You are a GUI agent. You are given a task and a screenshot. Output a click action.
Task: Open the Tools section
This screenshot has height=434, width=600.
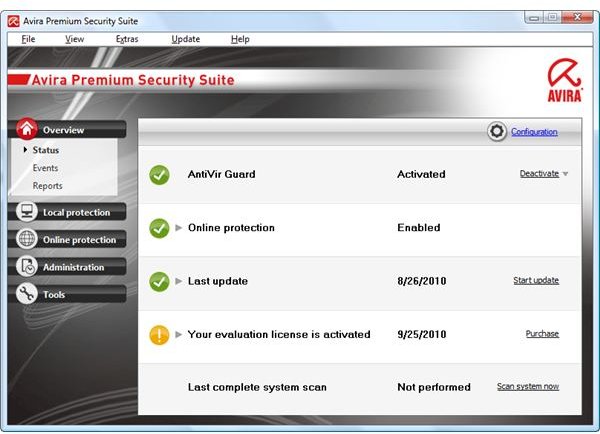click(x=67, y=295)
